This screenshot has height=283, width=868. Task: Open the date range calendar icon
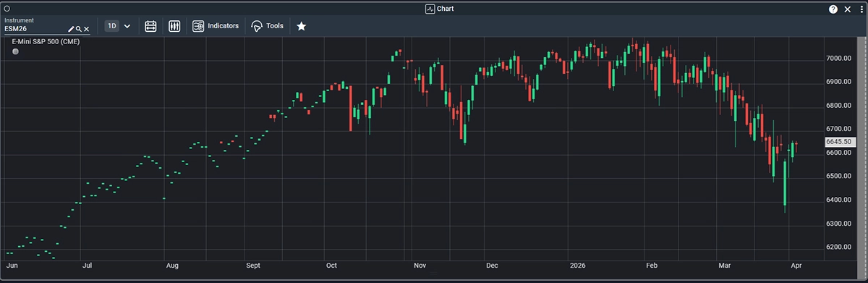click(x=150, y=26)
